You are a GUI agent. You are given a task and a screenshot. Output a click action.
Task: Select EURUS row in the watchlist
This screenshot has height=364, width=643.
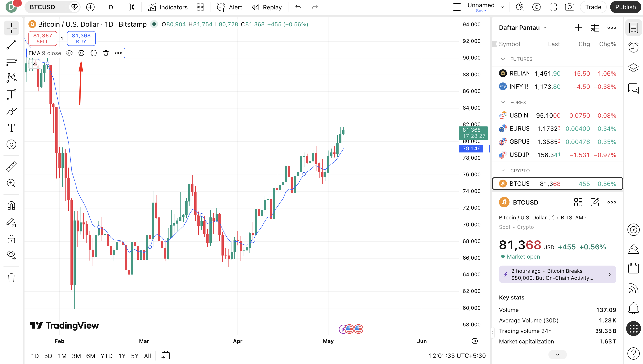coord(557,129)
